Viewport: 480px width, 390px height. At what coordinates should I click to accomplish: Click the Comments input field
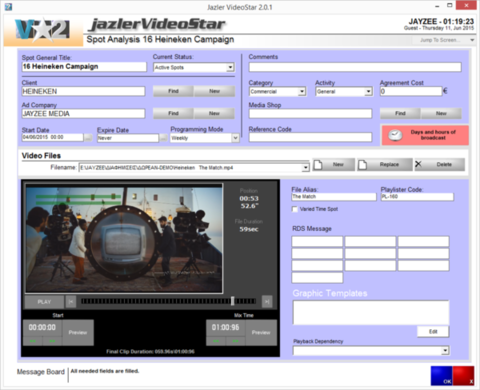355,67
